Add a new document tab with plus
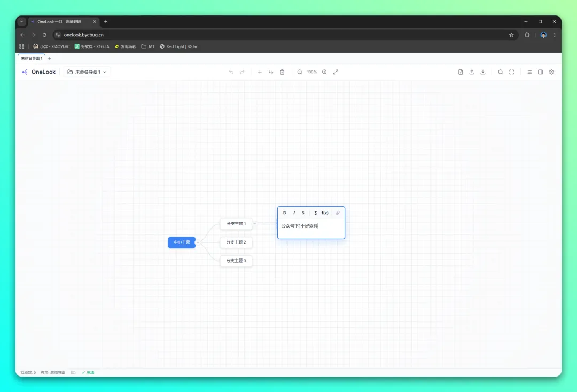Image resolution: width=577 pixels, height=392 pixels. pos(50,58)
